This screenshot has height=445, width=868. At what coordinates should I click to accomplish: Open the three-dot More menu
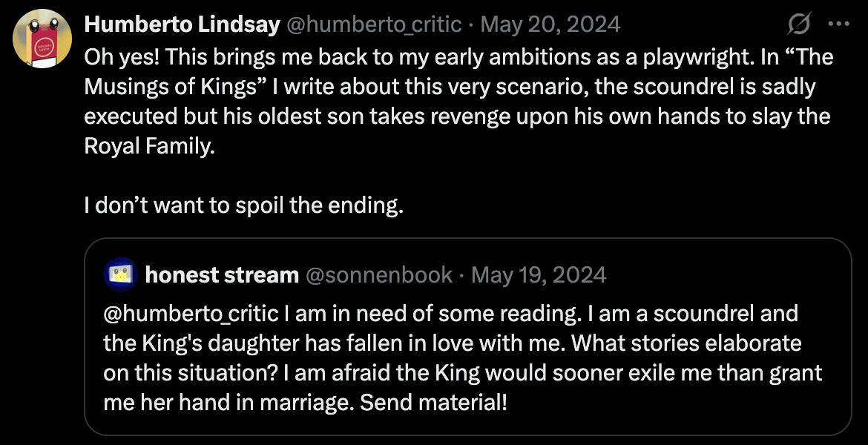pos(838,24)
